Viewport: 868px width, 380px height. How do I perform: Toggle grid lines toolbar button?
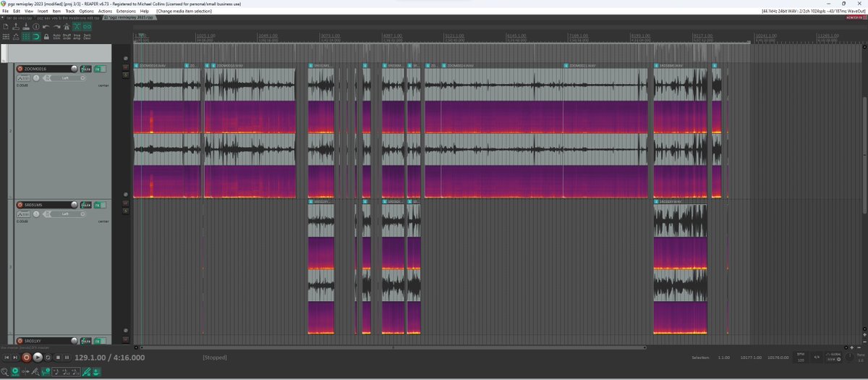(x=26, y=37)
